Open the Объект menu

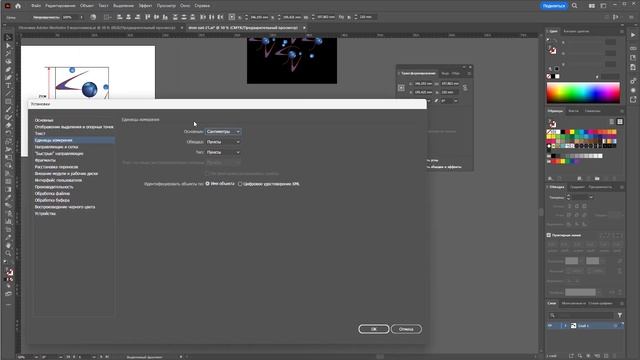coord(87,6)
